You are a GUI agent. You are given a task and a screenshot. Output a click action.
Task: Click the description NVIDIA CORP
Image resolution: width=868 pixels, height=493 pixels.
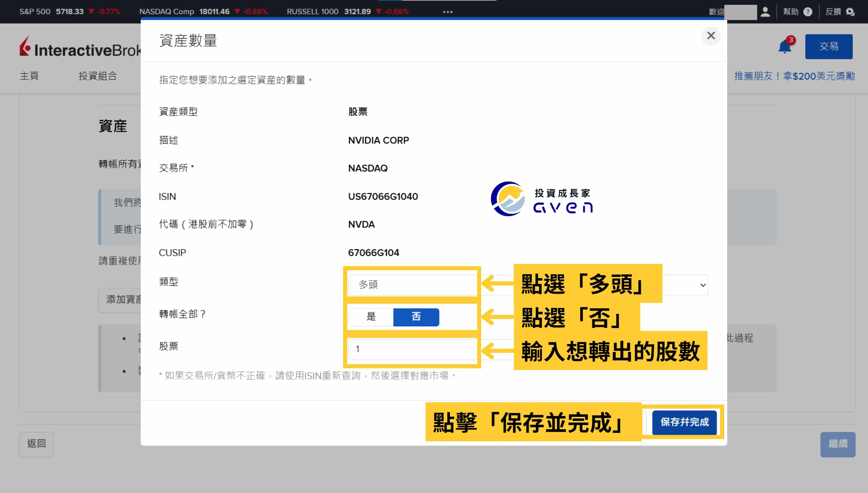pyautogui.click(x=378, y=140)
